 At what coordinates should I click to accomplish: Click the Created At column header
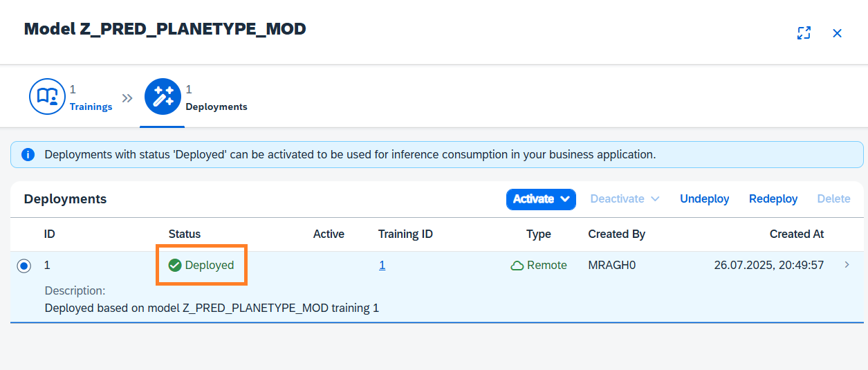coord(796,234)
